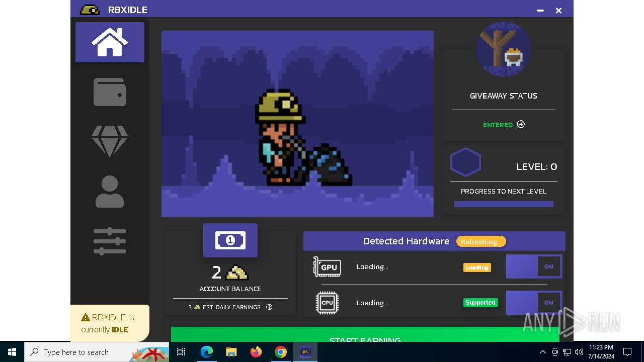This screenshot has width=644, height=362.
Task: Close the RBXIDLE window
Action: 558,10
